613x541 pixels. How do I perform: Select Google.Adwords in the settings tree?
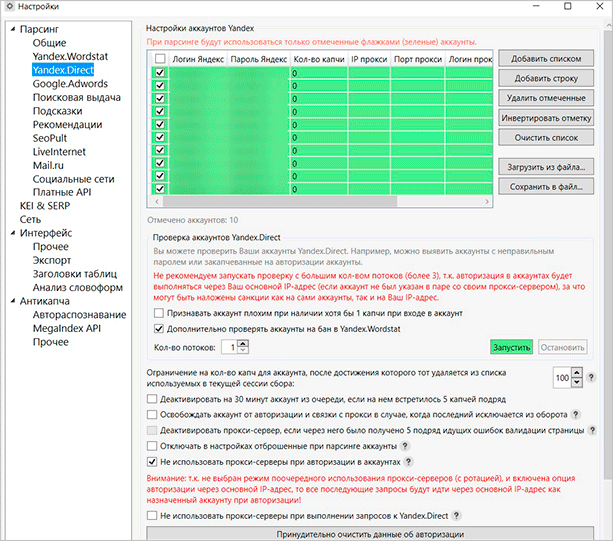pyautogui.click(x=69, y=84)
